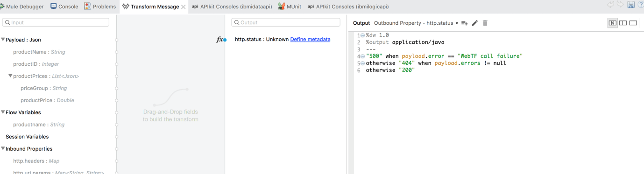The width and height of the screenshot is (644, 174).
Task: Click the Console tab monitor icon
Action: click(53, 6)
